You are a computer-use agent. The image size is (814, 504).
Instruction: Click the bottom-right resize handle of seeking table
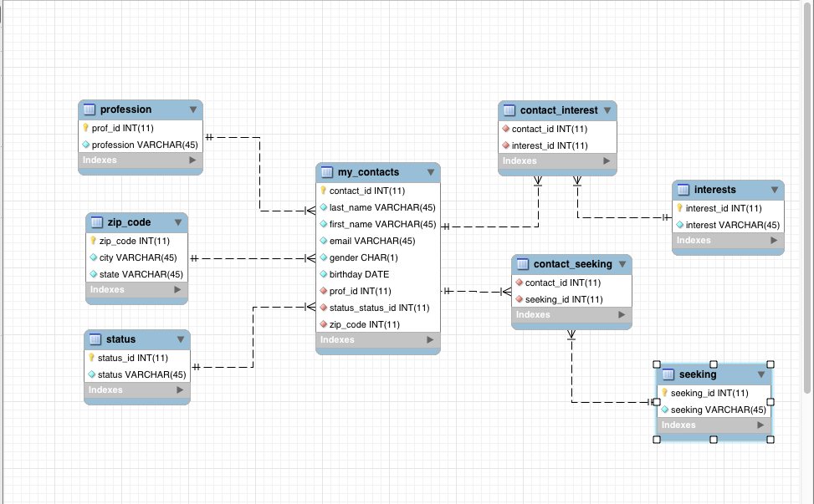click(x=770, y=439)
